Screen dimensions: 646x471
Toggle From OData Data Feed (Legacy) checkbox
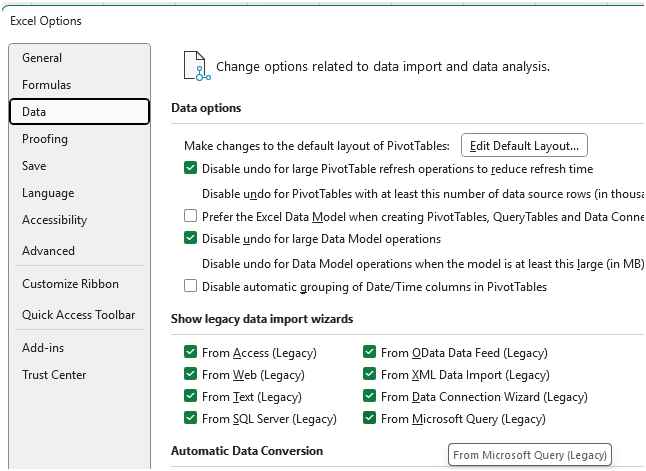point(370,352)
